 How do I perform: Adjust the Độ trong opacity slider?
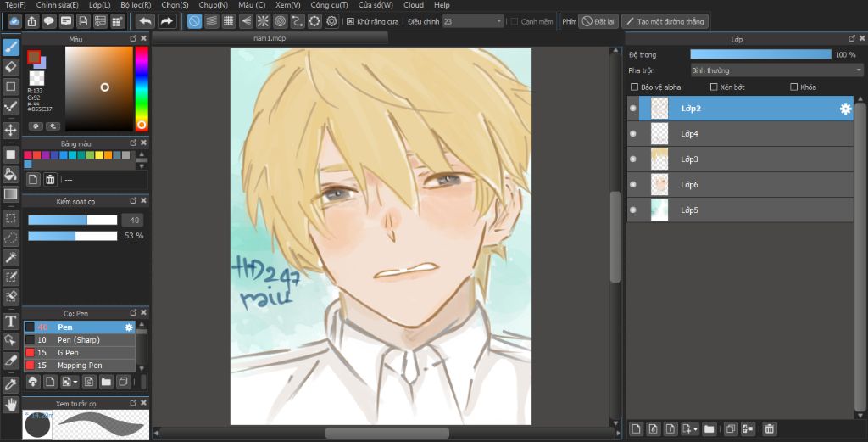click(x=760, y=54)
